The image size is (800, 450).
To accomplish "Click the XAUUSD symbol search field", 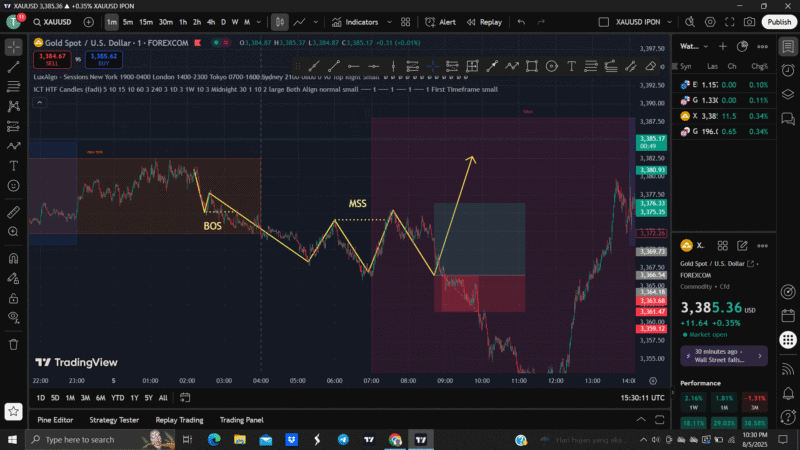I will (x=50, y=21).
